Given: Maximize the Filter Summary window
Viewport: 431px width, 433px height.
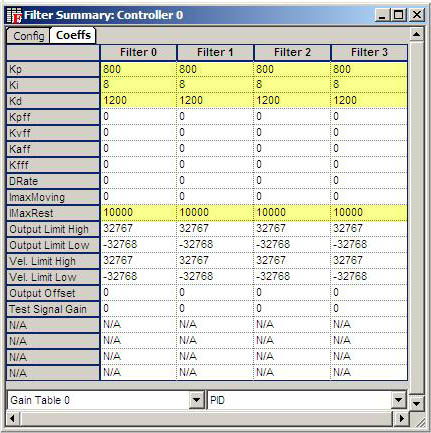Looking at the screenshot, I should tap(399, 15).
